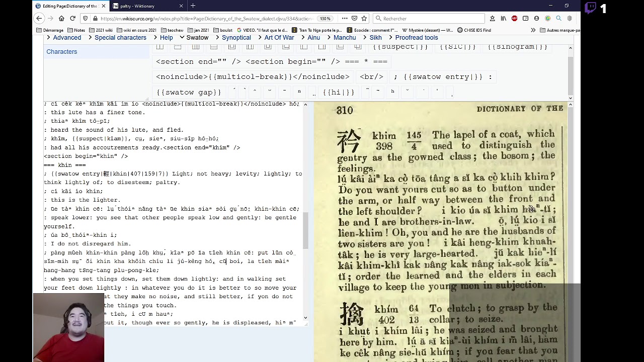
Task: Click the URL address bar
Action: pos(207,19)
